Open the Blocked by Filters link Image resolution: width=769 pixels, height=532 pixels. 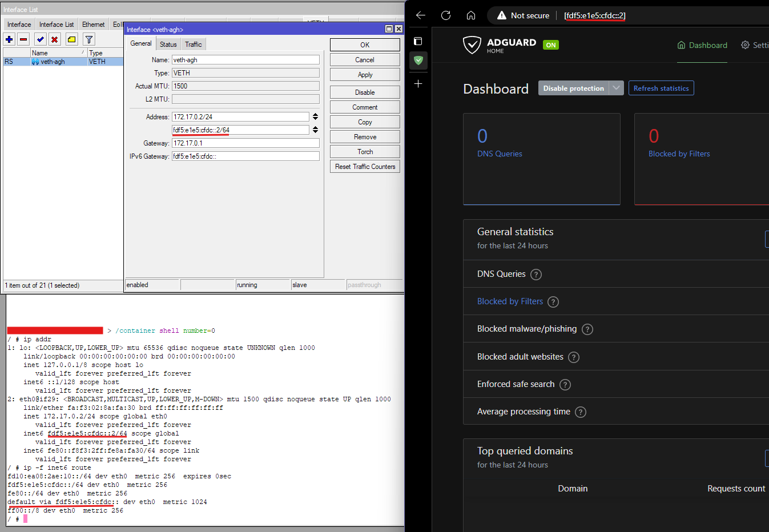(x=510, y=301)
